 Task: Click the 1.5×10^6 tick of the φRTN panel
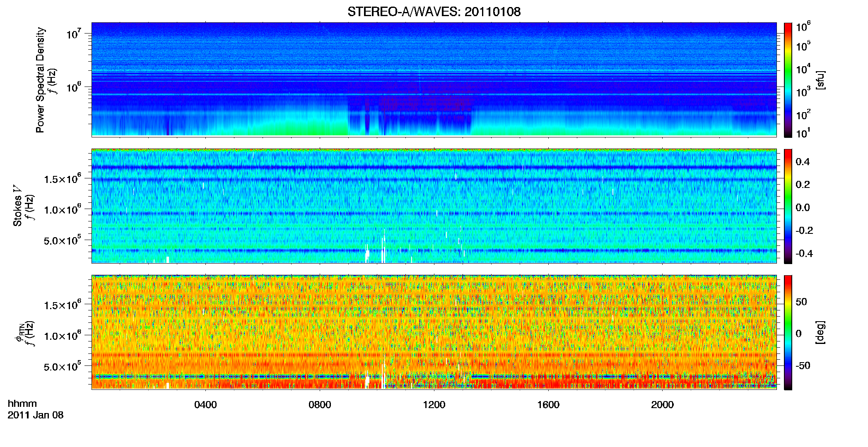pyautogui.click(x=62, y=305)
